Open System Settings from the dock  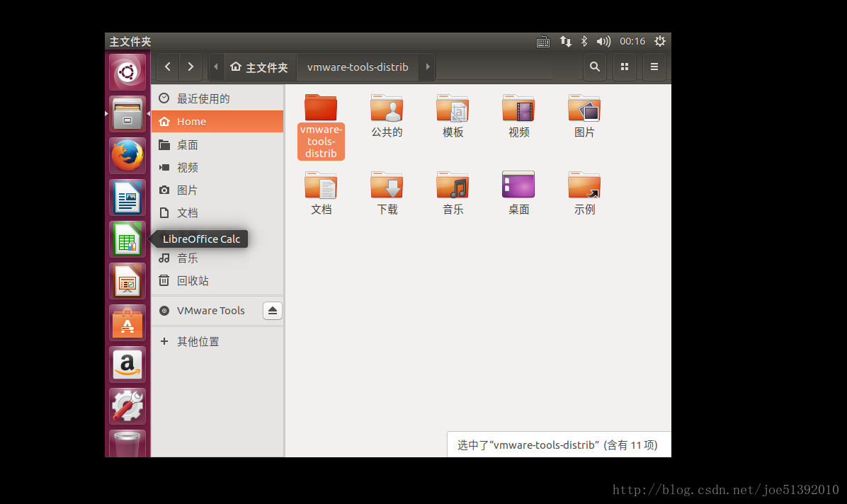pyautogui.click(x=127, y=406)
